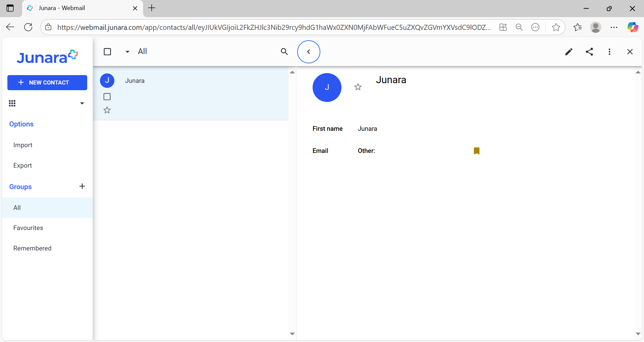Viewport: 644px width, 342px height.
Task: Select the Favourites group
Action: 28,228
